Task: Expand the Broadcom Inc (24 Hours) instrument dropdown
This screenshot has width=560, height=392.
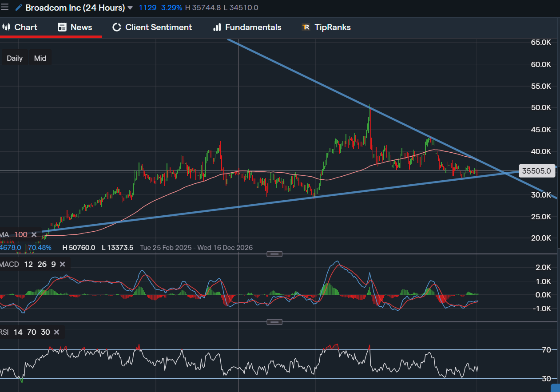Action: [x=130, y=8]
